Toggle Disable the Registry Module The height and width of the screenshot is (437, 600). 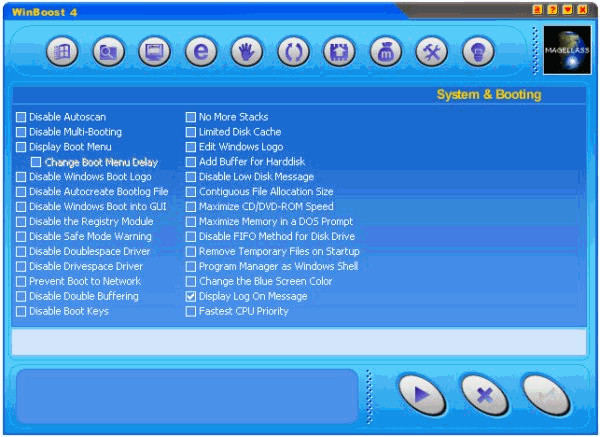pos(21,222)
